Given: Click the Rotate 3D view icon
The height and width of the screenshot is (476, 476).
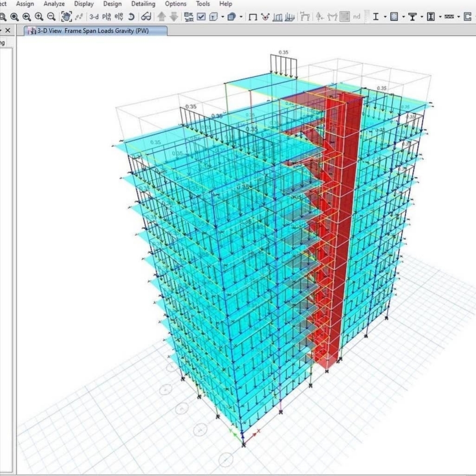Looking at the screenshot, I should 131,17.
